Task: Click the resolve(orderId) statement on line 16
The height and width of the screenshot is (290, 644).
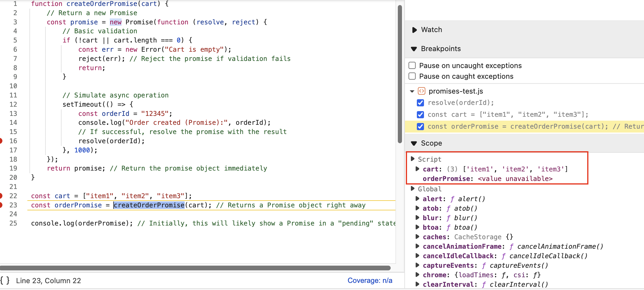Action: [111, 141]
